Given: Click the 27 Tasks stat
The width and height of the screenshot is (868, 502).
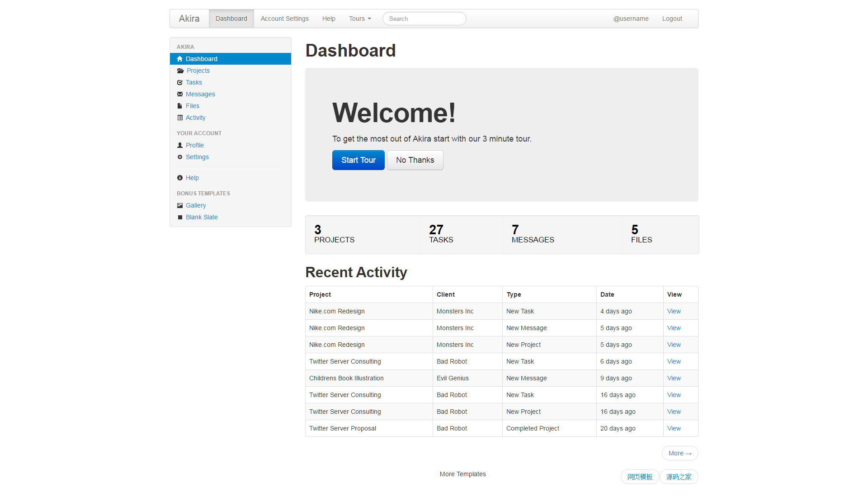Looking at the screenshot, I should [441, 234].
